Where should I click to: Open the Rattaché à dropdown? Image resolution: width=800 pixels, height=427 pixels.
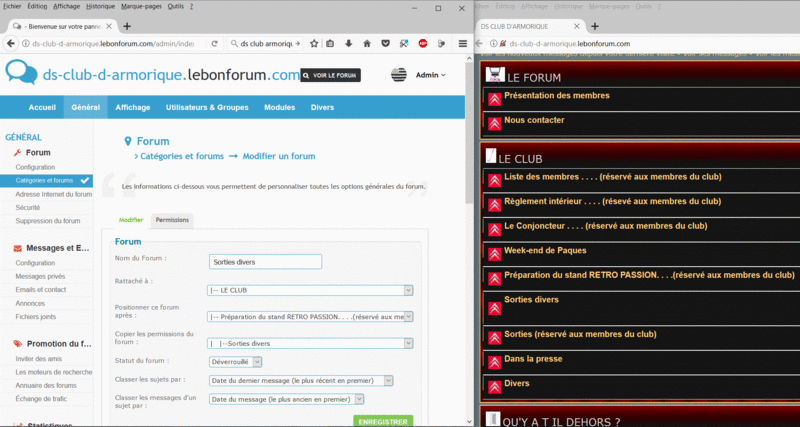click(x=311, y=290)
